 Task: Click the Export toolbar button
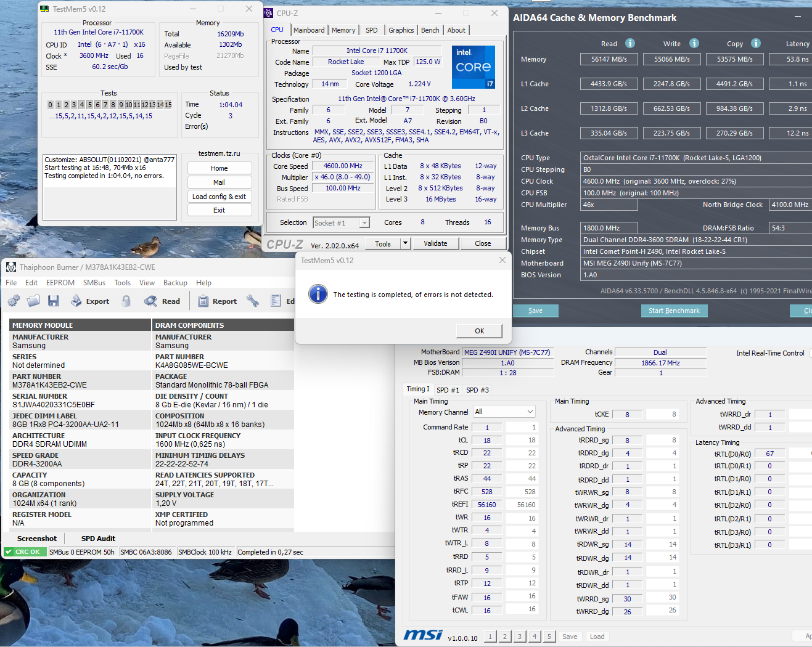click(x=90, y=301)
